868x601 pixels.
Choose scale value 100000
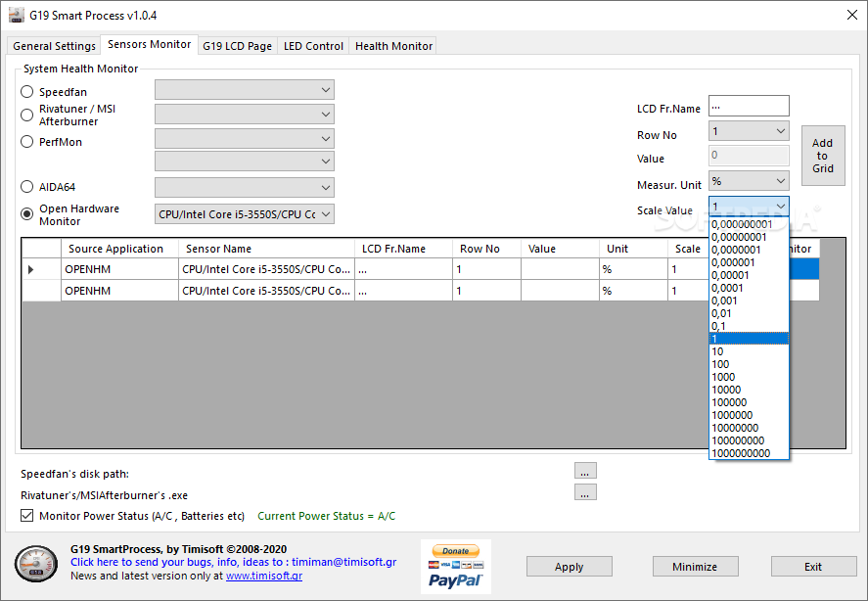tap(749, 402)
